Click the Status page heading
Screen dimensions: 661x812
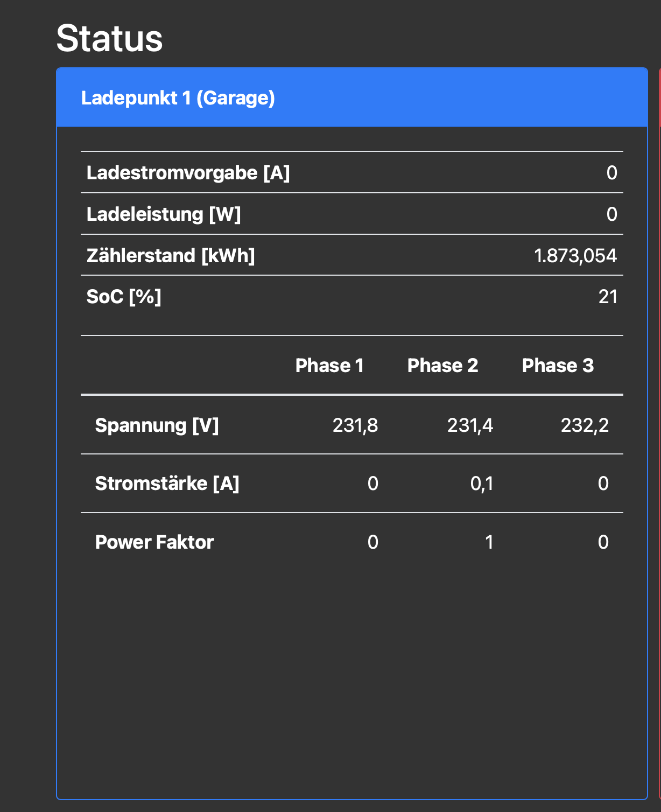tap(109, 38)
